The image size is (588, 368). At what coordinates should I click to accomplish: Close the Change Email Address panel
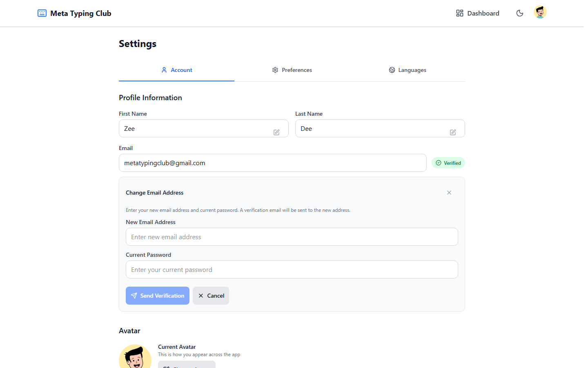(x=449, y=193)
